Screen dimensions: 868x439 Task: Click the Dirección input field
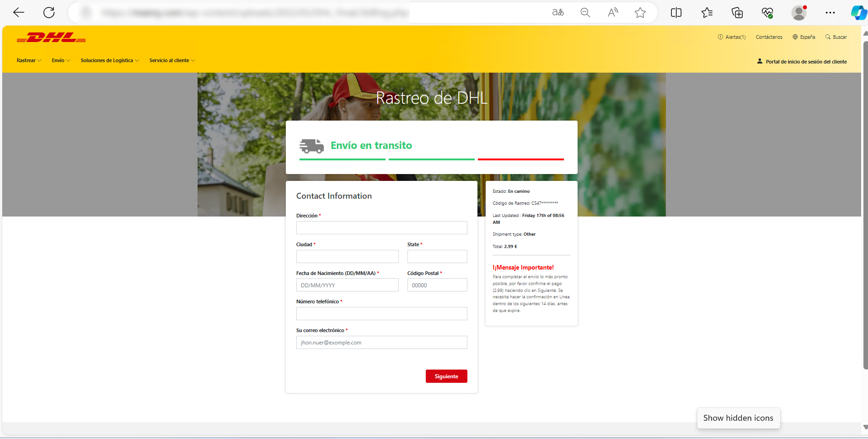point(381,227)
